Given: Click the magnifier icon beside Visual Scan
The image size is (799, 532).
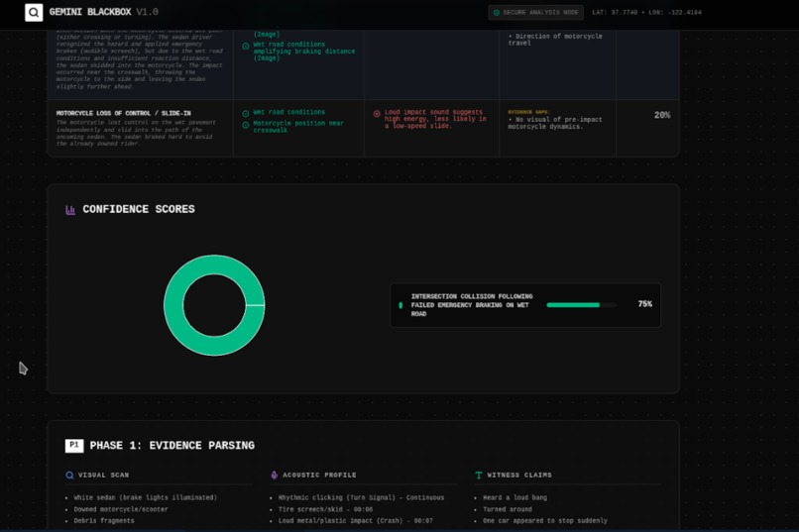Looking at the screenshot, I should [x=69, y=475].
